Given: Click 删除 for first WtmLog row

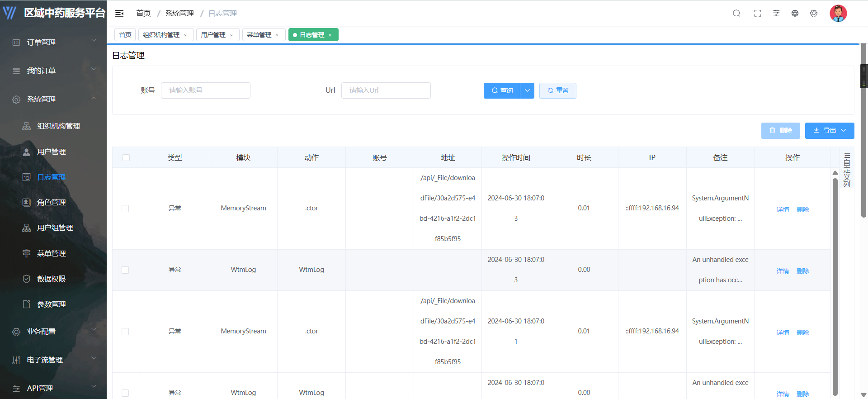Looking at the screenshot, I should tap(803, 271).
